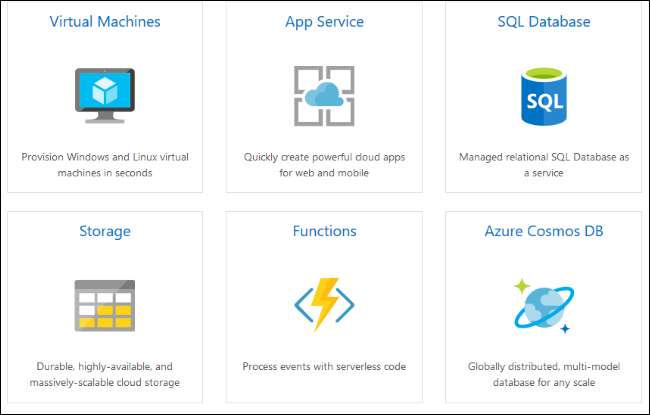Click the App Service cloud icon
The image size is (650, 415).
[324, 96]
